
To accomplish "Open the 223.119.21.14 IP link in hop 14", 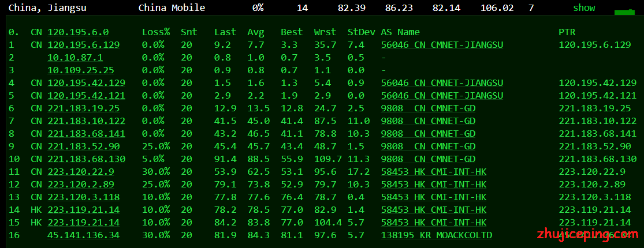I will 83,211.
